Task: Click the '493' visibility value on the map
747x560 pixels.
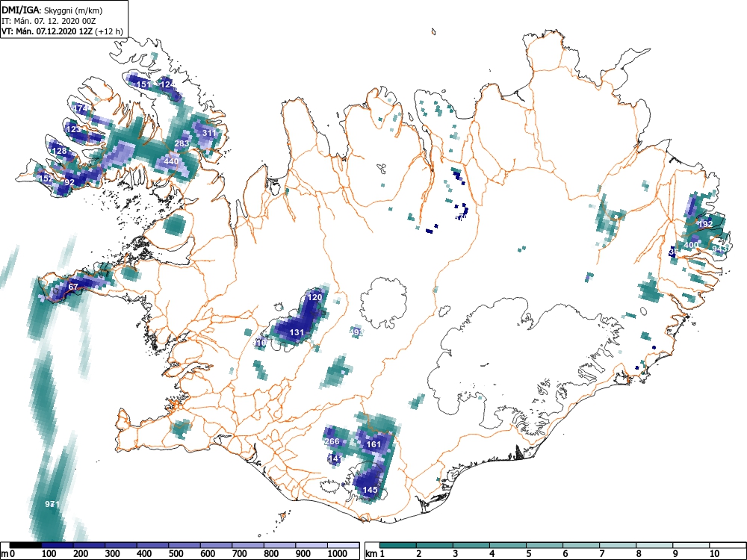Action: [356, 332]
